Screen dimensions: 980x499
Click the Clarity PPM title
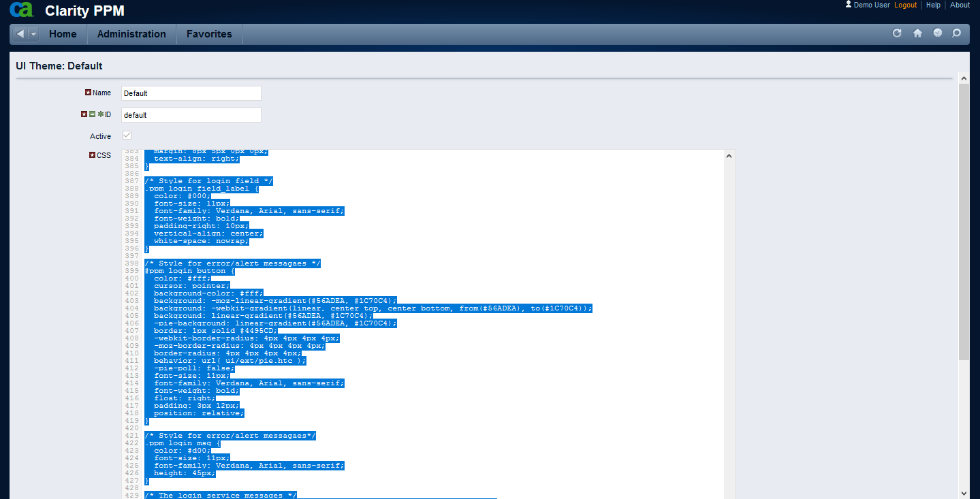pos(84,11)
